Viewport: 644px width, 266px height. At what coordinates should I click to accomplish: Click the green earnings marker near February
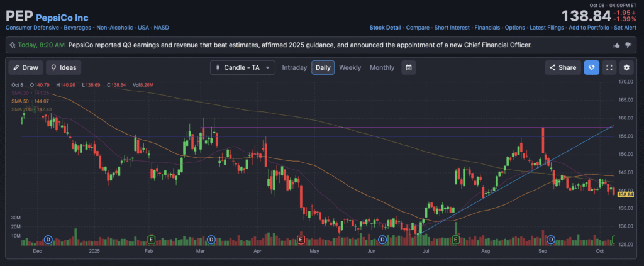click(151, 240)
